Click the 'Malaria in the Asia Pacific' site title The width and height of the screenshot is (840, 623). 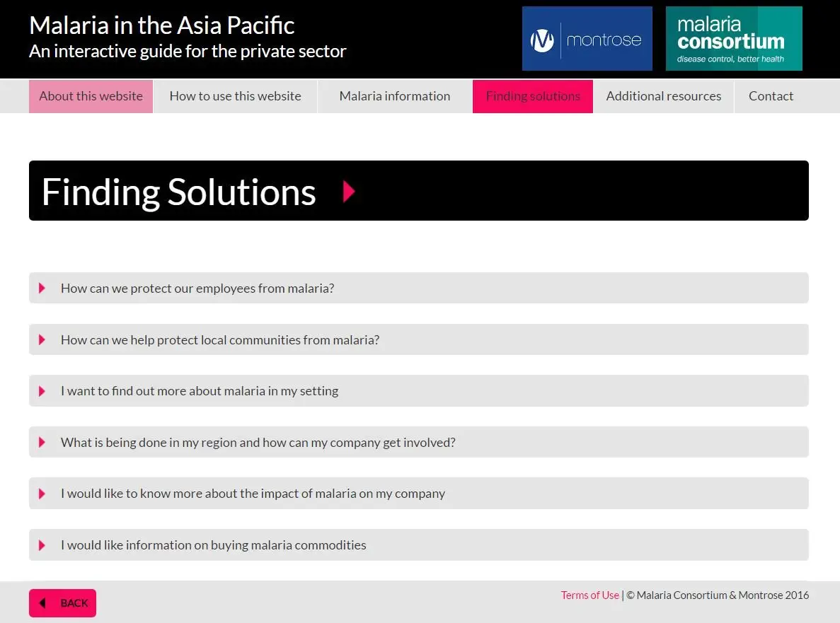coord(162,25)
